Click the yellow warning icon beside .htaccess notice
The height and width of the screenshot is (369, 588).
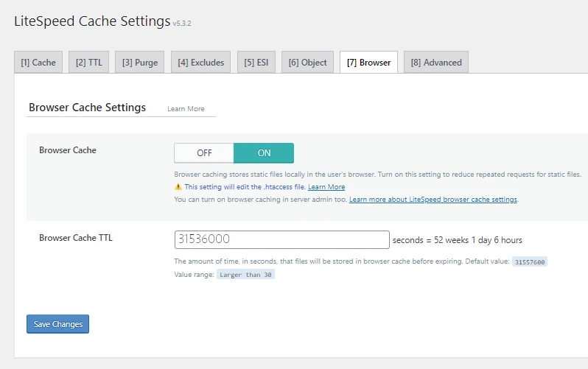tap(178, 187)
